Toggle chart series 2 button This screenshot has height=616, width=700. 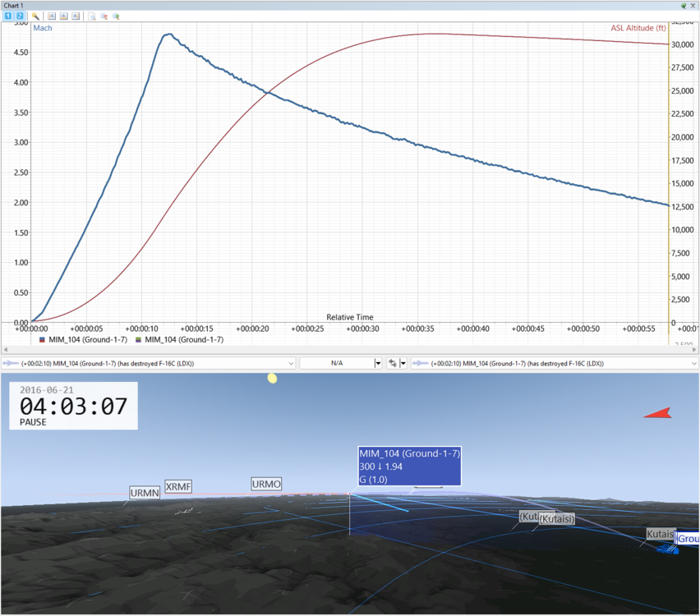coord(20,16)
